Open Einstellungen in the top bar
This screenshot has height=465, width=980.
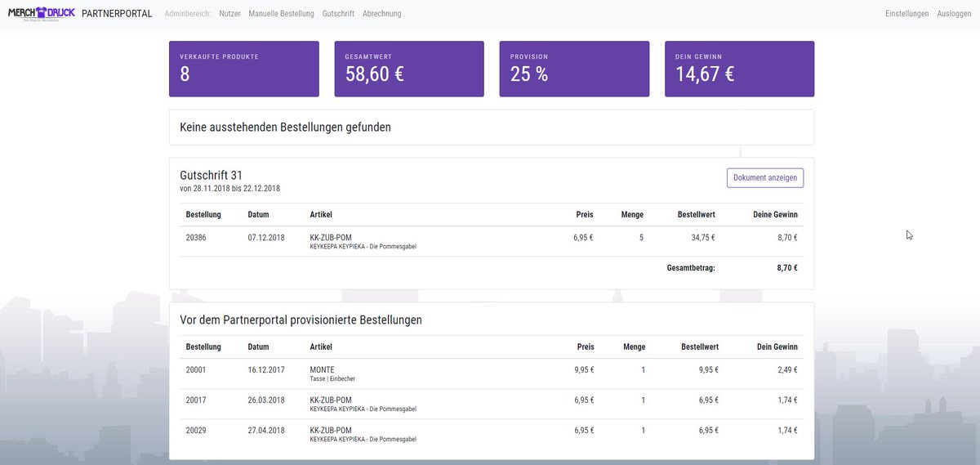[x=906, y=14]
